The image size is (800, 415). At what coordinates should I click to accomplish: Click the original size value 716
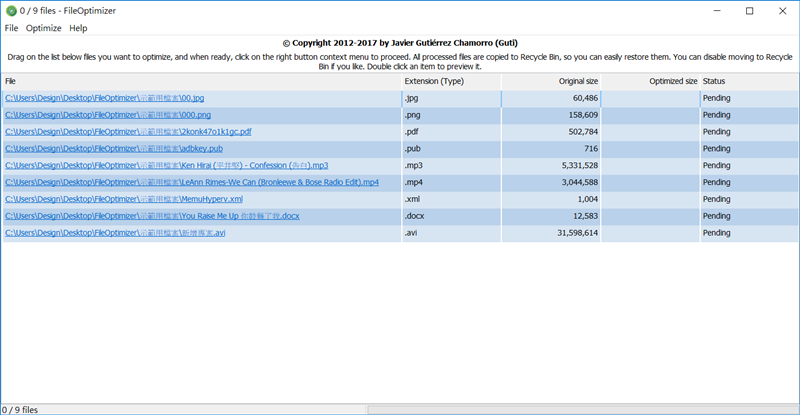tap(591, 149)
